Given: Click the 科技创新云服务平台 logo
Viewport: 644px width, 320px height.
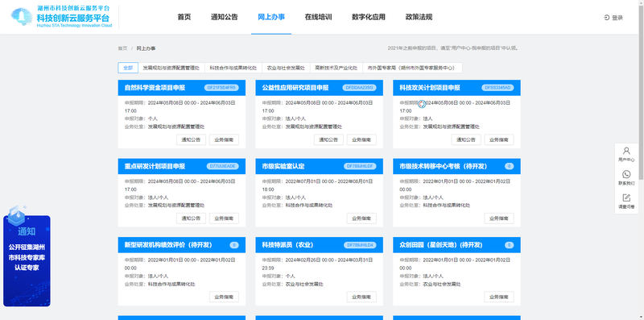Looking at the screenshot, I should click(x=61, y=17).
